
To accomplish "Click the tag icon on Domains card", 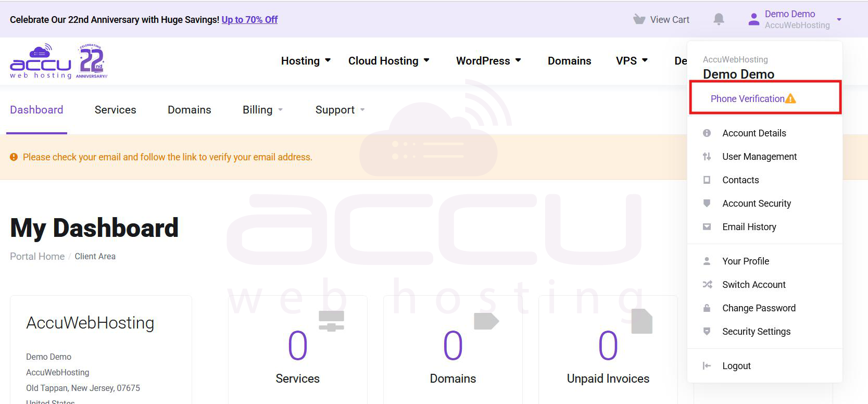I will point(486,321).
